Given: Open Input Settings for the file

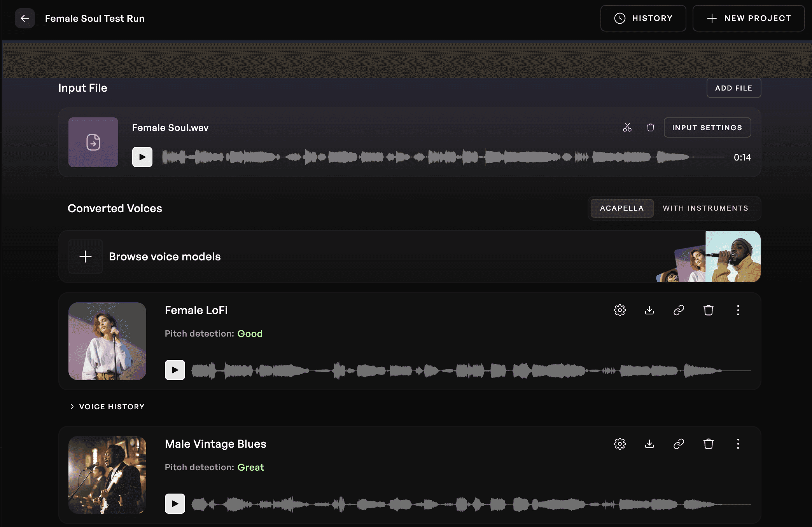Looking at the screenshot, I should click(x=707, y=127).
